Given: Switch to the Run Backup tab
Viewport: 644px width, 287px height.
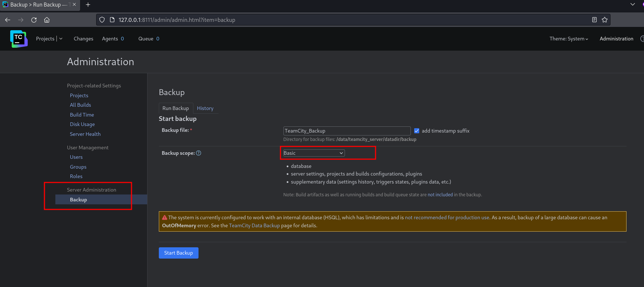Looking at the screenshot, I should tap(176, 108).
